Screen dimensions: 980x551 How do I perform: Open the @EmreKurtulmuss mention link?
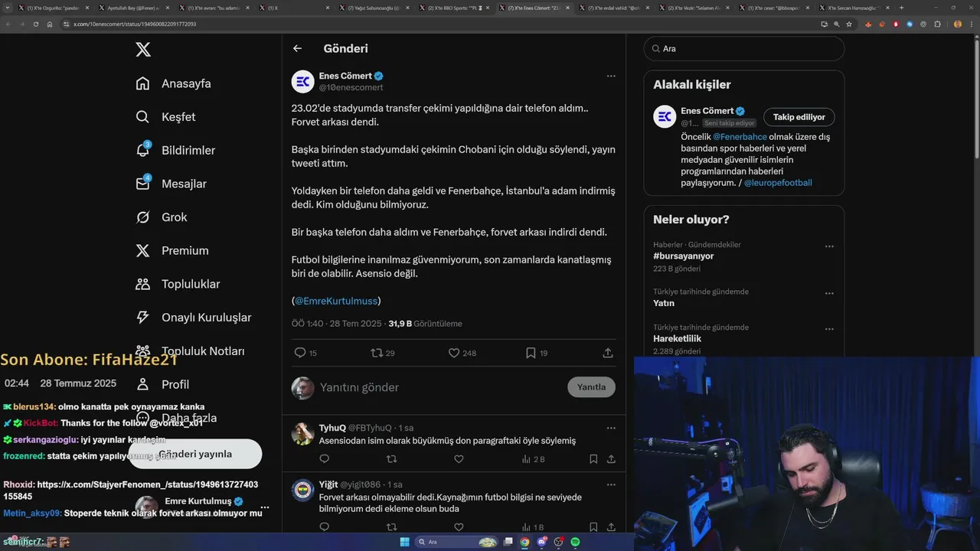click(x=336, y=301)
